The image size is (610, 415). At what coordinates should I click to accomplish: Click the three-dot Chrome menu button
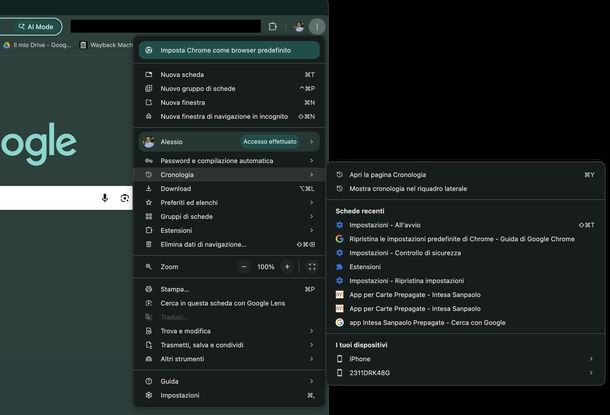point(317,26)
